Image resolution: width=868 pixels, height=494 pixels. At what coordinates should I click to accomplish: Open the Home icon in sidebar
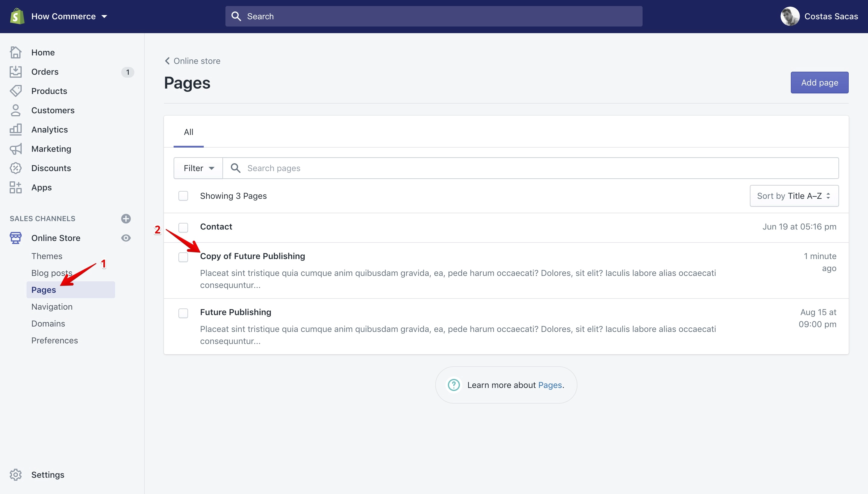16,52
